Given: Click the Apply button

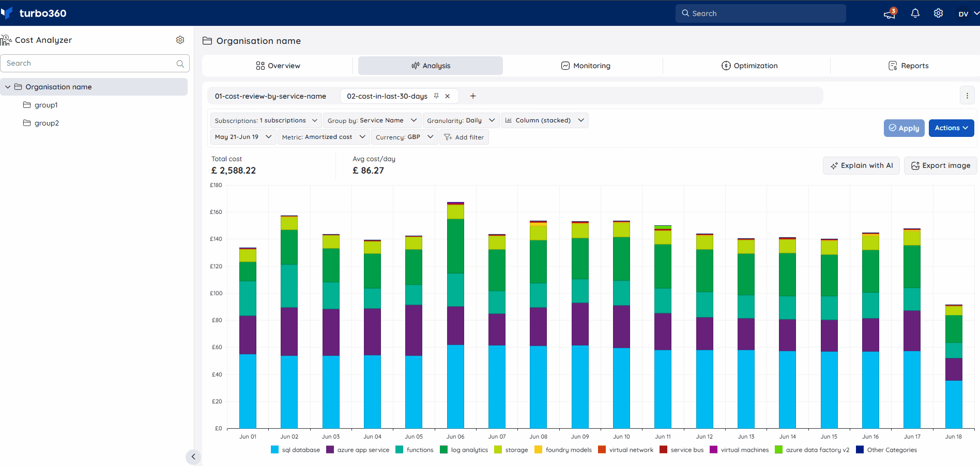Looking at the screenshot, I should 904,128.
